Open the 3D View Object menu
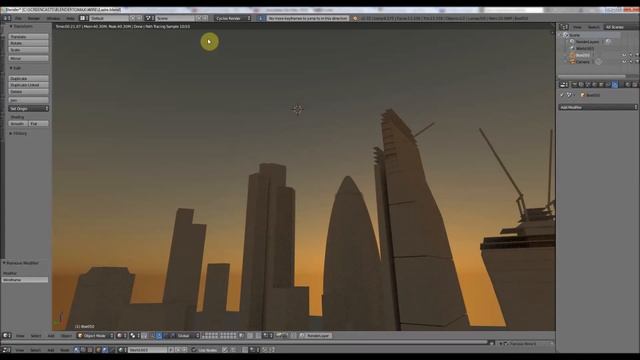 [x=66, y=336]
